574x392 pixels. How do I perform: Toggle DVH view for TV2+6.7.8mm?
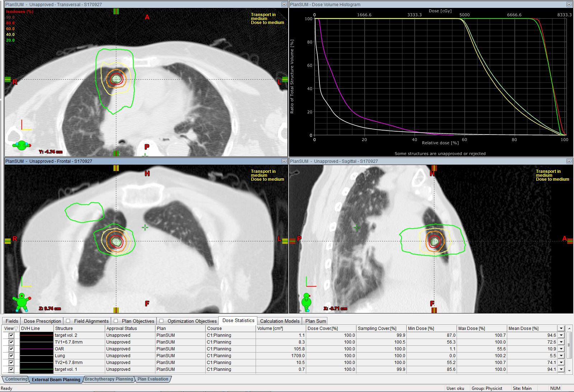[x=11, y=363]
